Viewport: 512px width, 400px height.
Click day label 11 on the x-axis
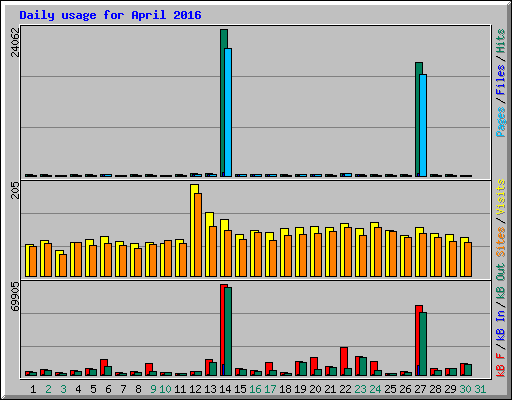point(180,389)
